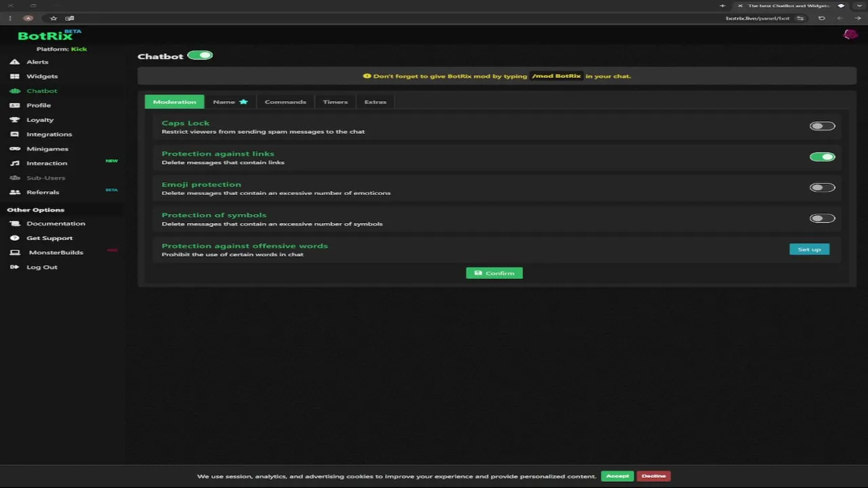Switch to the Name tab
Image resolution: width=868 pixels, height=488 pixels.
pos(231,102)
